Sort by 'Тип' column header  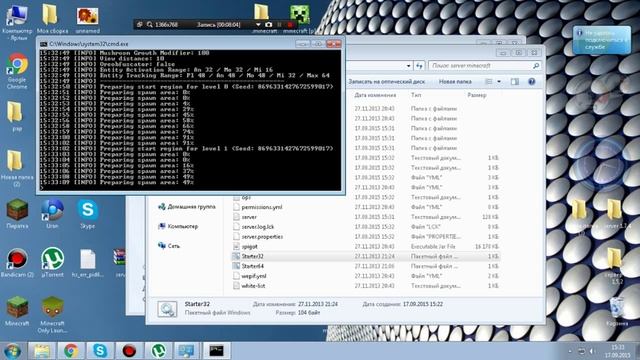click(416, 95)
